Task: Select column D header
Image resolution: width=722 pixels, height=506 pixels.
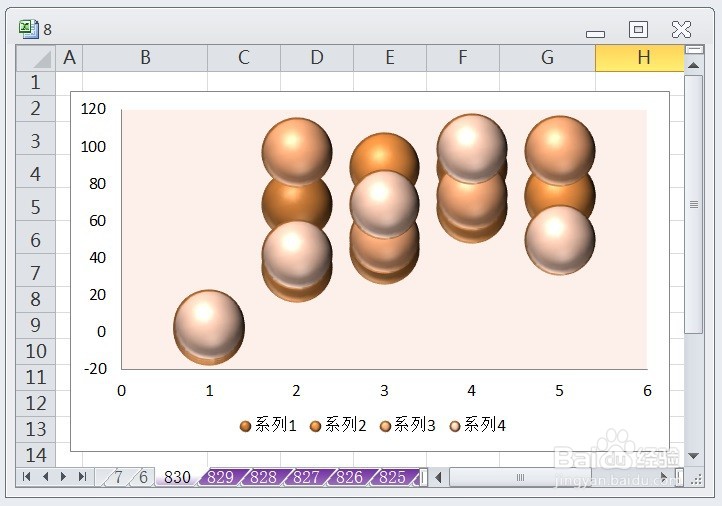Action: (x=317, y=58)
